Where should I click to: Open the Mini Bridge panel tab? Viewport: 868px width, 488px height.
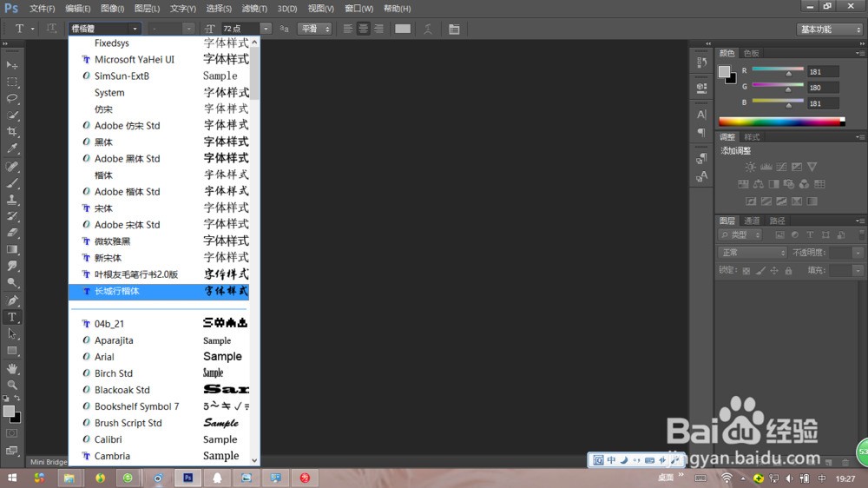pyautogui.click(x=48, y=461)
